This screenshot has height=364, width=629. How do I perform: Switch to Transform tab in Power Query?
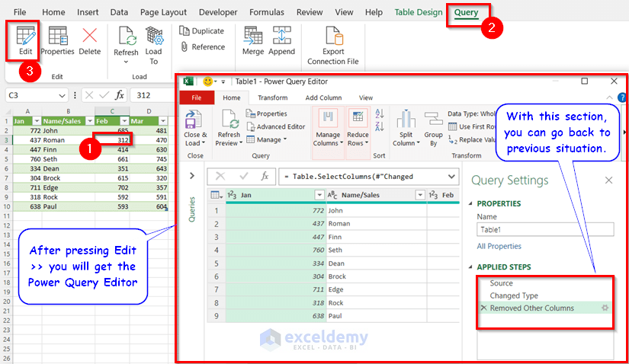(x=273, y=97)
